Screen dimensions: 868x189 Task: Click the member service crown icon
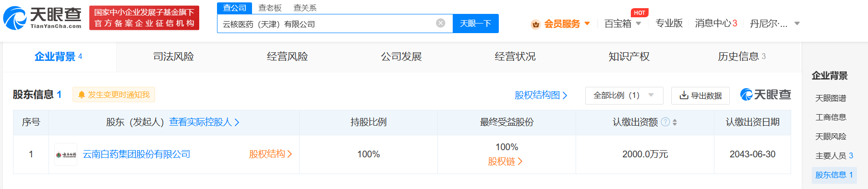coord(536,24)
